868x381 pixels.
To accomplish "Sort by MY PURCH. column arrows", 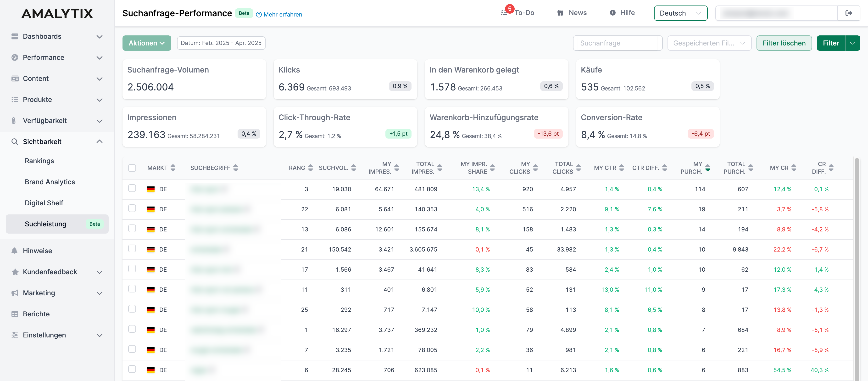I will (708, 168).
